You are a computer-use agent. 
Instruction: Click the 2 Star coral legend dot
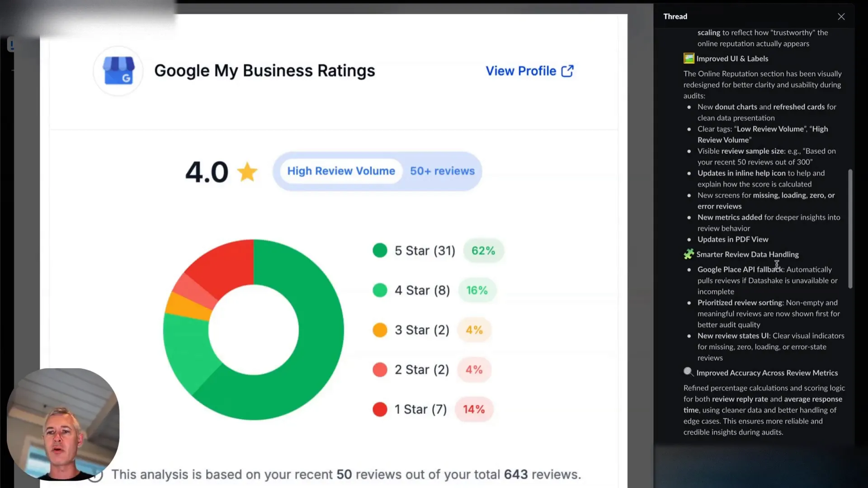pyautogui.click(x=380, y=370)
